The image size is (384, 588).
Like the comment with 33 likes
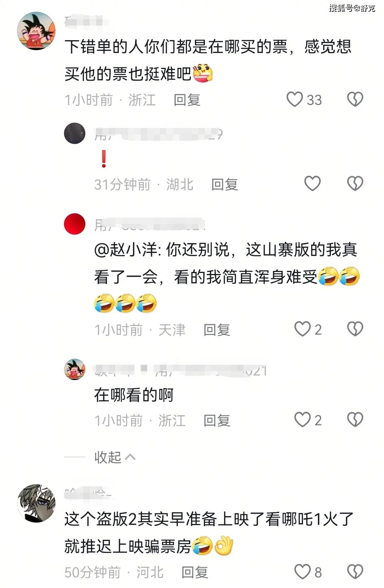coord(294,100)
